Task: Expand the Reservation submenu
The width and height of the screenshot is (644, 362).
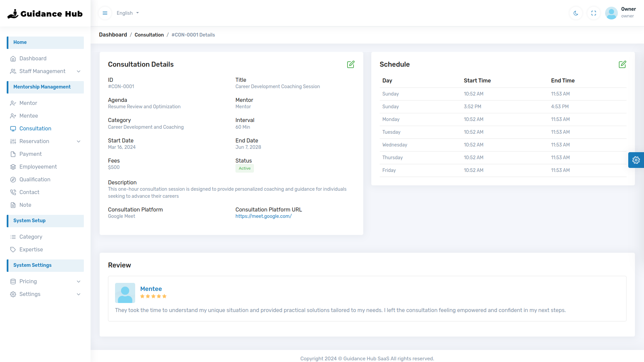Action: pyautogui.click(x=34, y=141)
